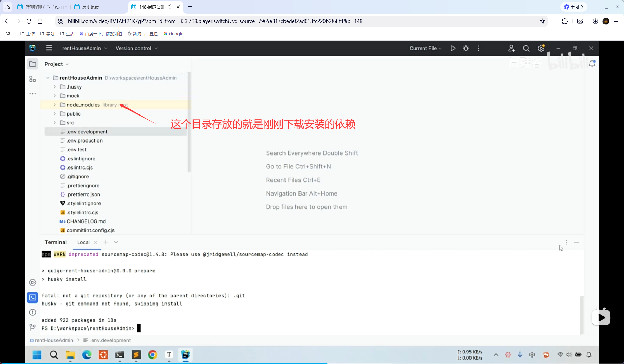The width and height of the screenshot is (624, 364).
Task: Open the Google bookmark
Action: [173, 33]
